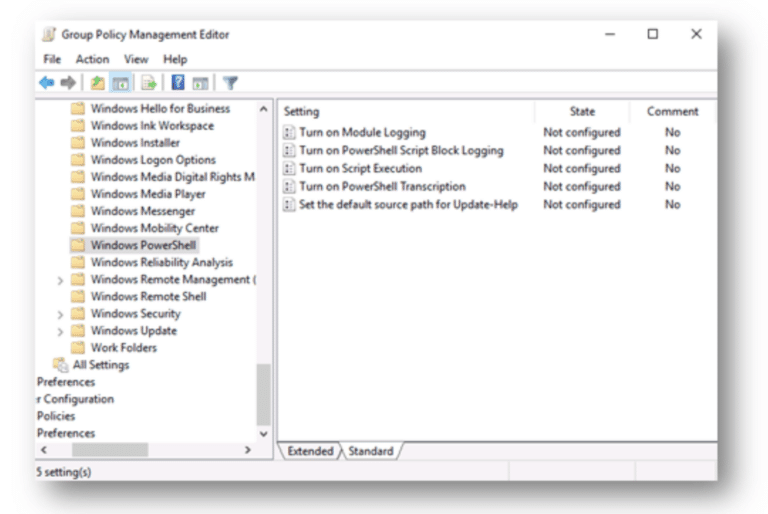Expand the Windows Security tree node
The width and height of the screenshot is (768, 514).
pyautogui.click(x=60, y=314)
